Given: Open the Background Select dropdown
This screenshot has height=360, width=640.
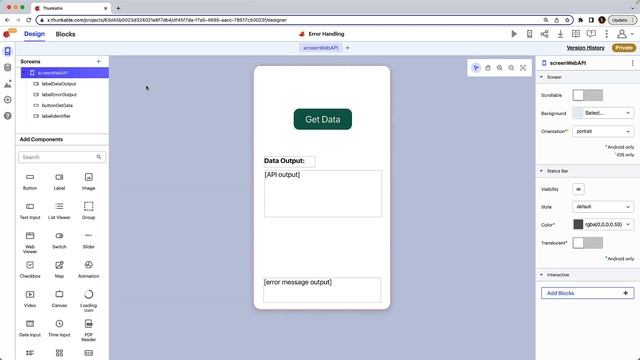Looking at the screenshot, I should click(x=603, y=113).
